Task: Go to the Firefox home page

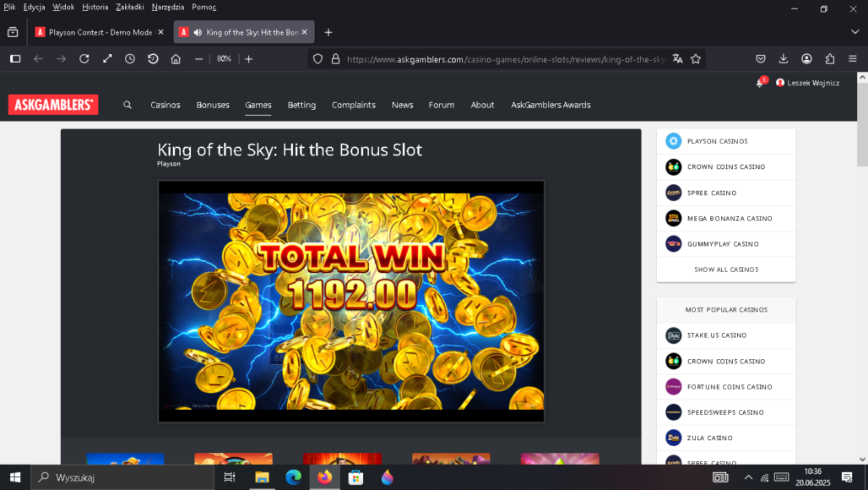Action: pos(176,59)
